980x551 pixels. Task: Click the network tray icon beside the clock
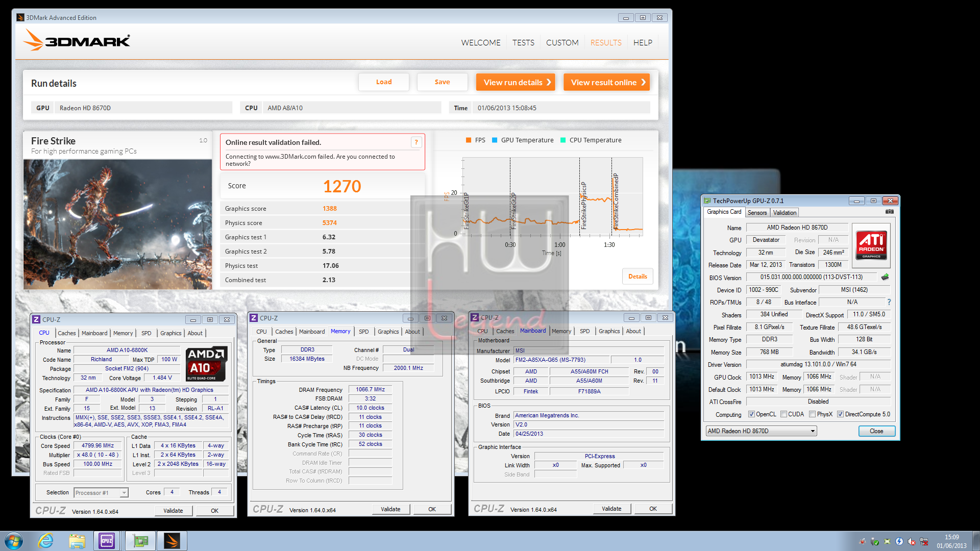924,541
